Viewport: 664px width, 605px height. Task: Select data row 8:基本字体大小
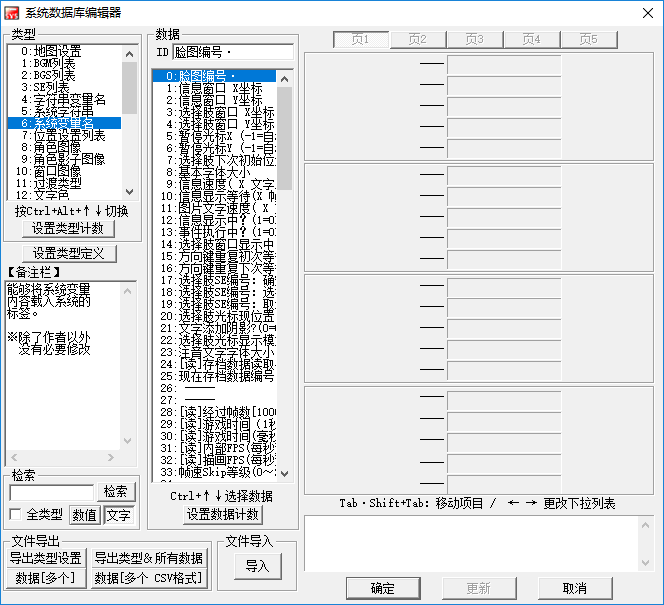215,172
